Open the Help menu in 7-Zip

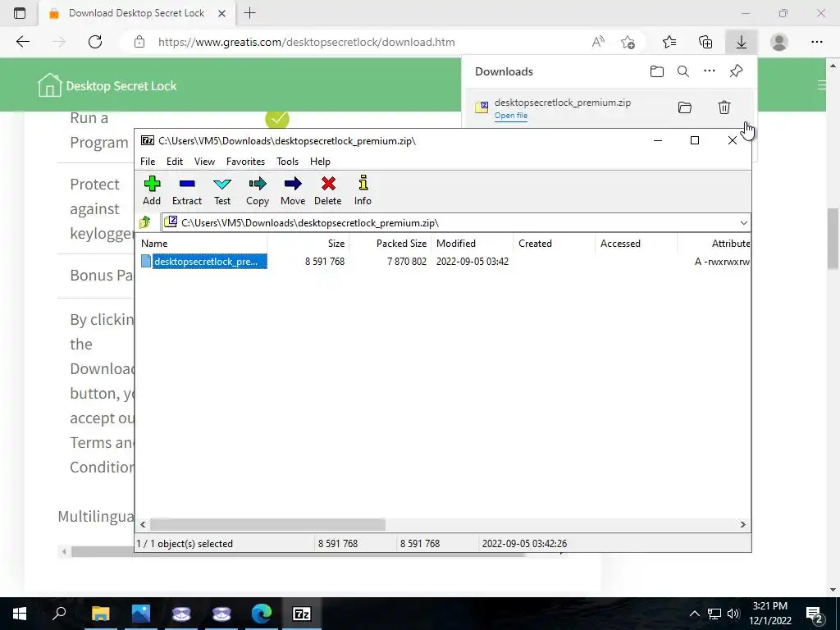[x=320, y=162]
